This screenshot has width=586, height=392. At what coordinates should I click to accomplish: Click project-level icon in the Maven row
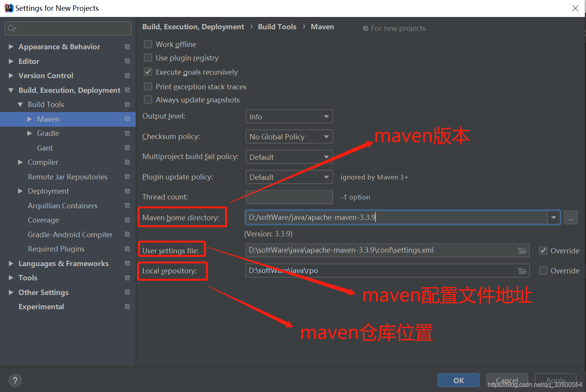(x=127, y=119)
